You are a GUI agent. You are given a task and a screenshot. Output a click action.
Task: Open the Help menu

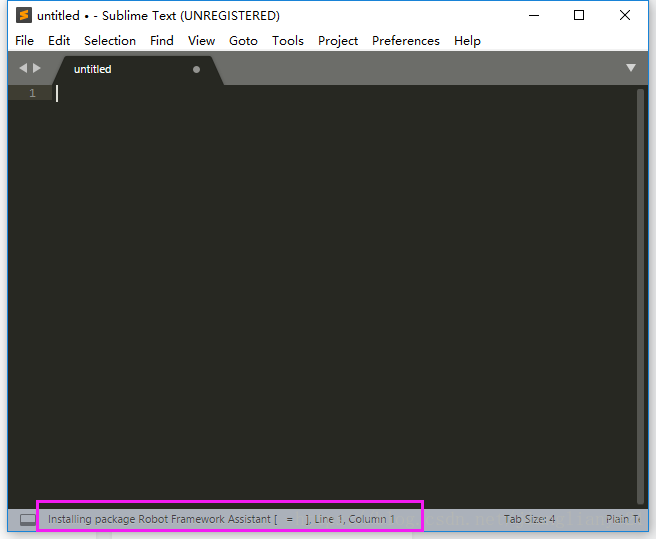467,41
